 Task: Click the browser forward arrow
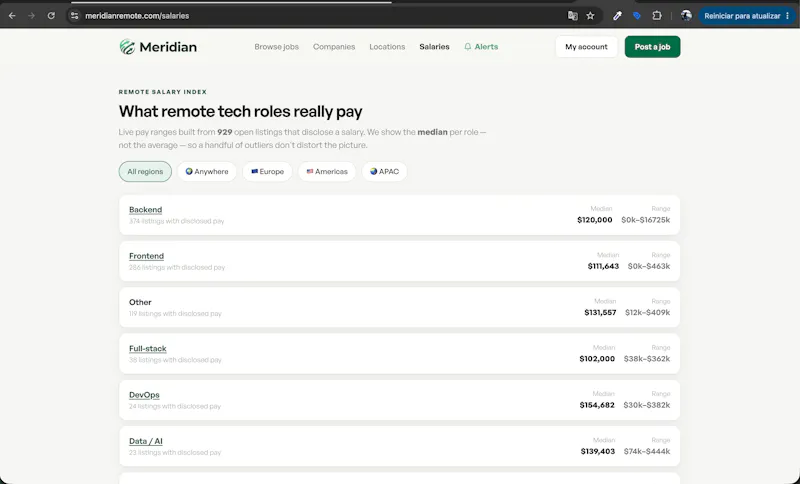32,16
